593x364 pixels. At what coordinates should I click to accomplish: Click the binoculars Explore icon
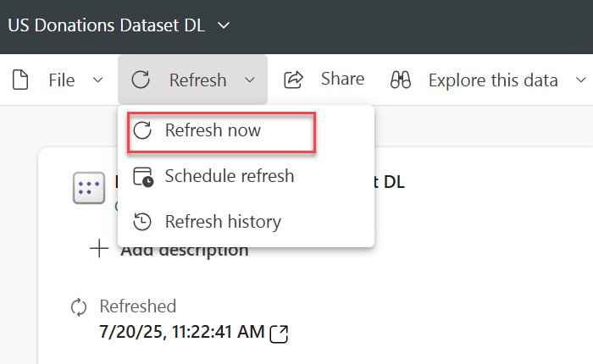[x=401, y=80]
